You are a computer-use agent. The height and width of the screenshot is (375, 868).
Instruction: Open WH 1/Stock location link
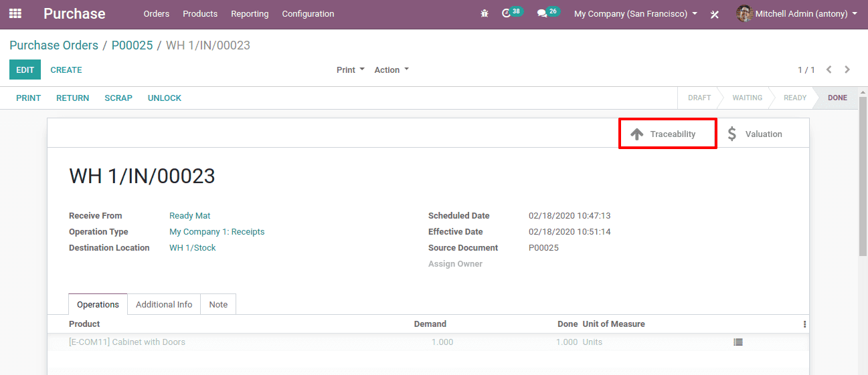(x=193, y=248)
